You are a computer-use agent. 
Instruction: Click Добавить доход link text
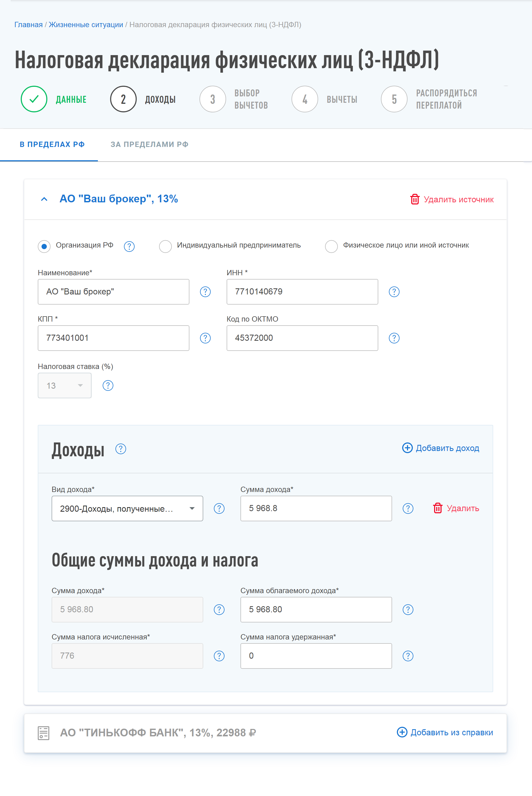click(x=447, y=448)
